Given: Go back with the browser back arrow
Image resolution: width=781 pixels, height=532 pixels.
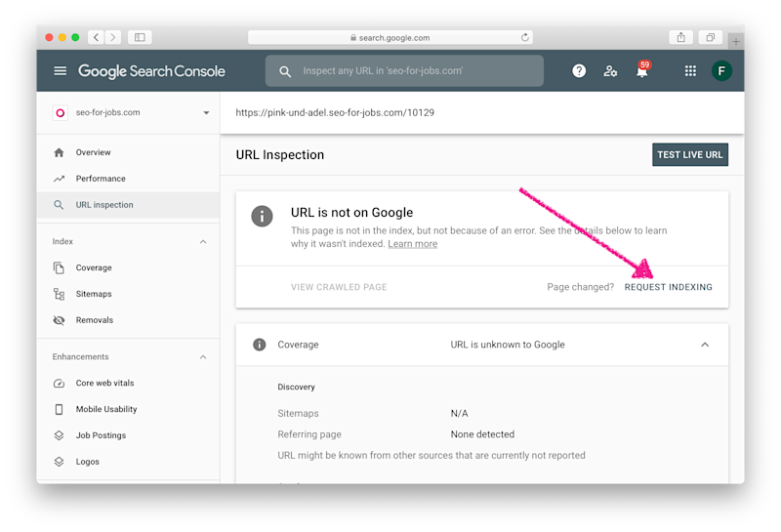Looking at the screenshot, I should click(96, 37).
